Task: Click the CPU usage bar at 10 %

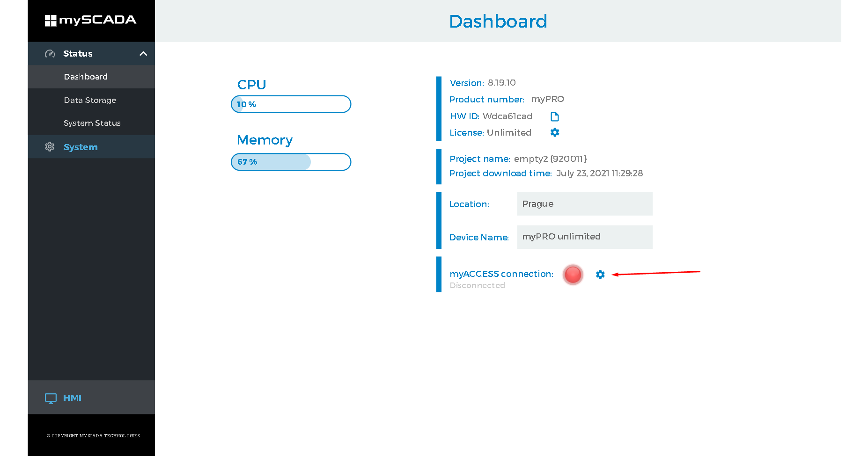Action: click(x=291, y=104)
